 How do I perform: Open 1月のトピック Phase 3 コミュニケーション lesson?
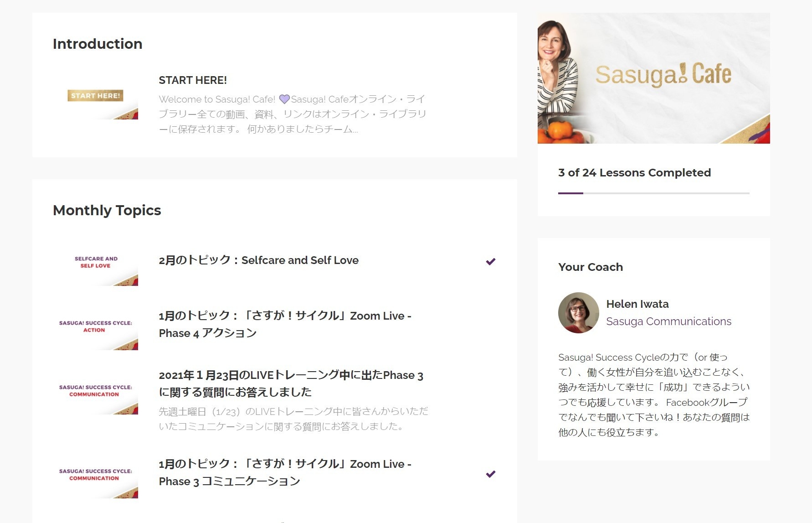(285, 472)
